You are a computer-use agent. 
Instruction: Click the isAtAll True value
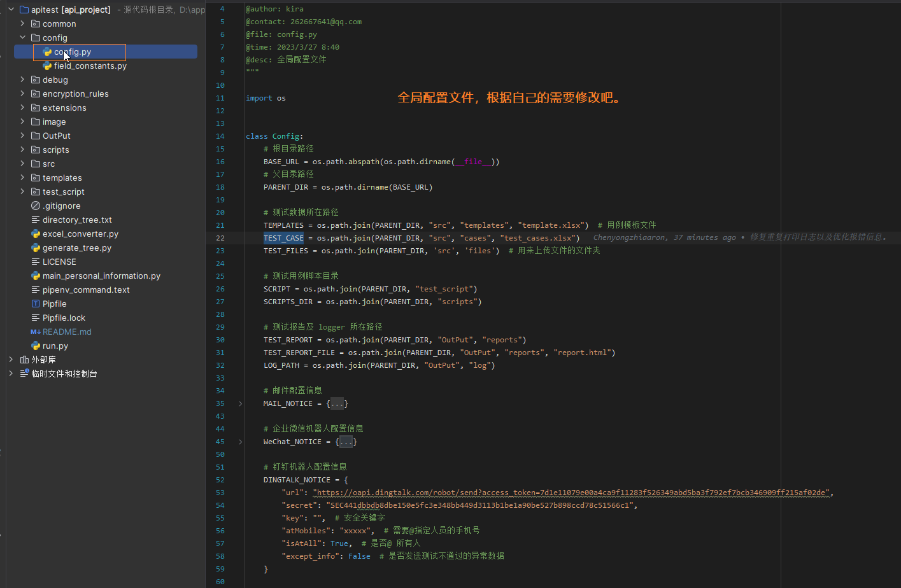(x=339, y=543)
